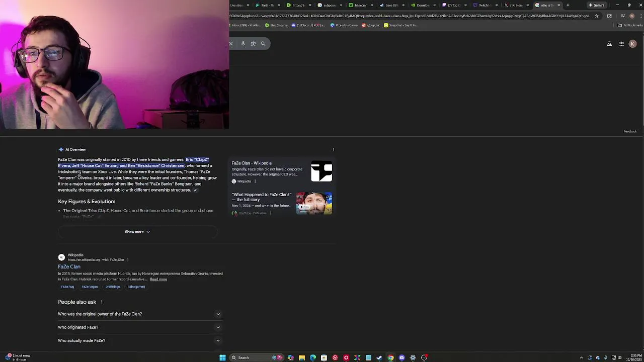Screen dimensions: 644x362
Task: Bookmark this page with the star icon
Action: (597, 16)
